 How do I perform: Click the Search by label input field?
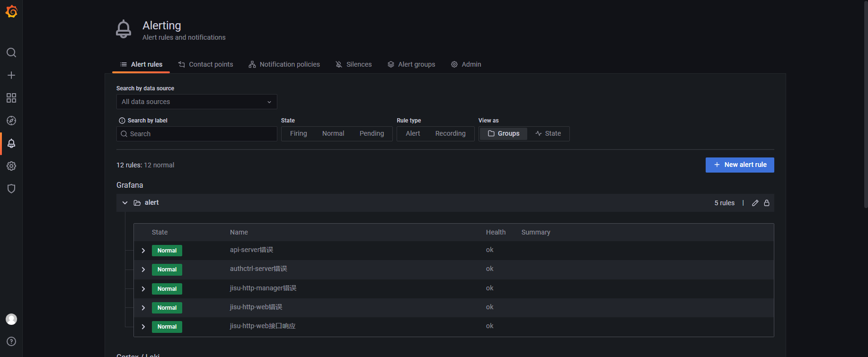point(197,134)
